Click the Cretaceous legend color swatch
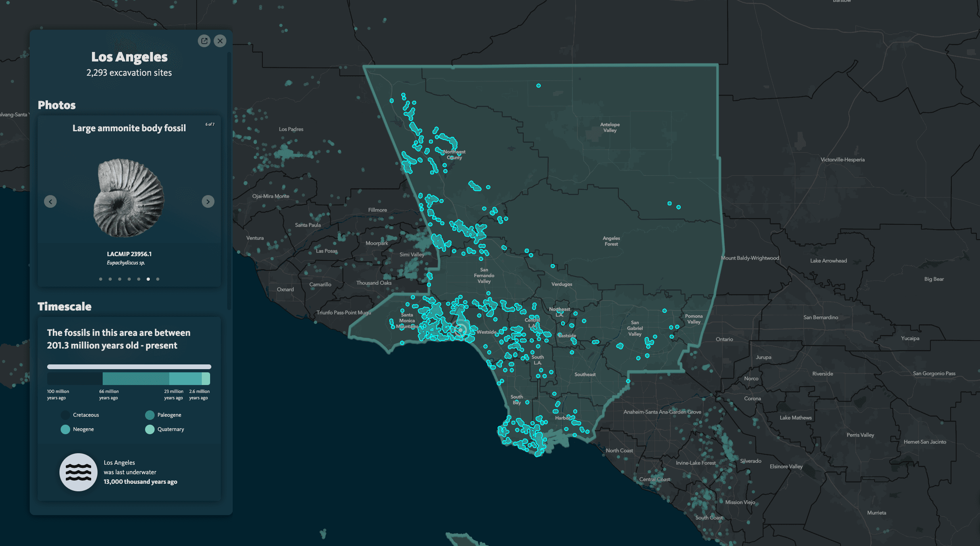The width and height of the screenshot is (980, 546). pos(65,415)
